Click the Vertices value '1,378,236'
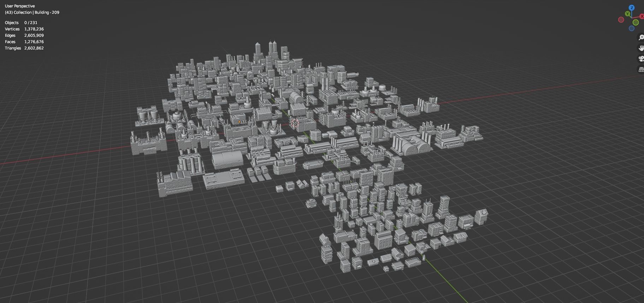The image size is (644, 303). click(34, 29)
